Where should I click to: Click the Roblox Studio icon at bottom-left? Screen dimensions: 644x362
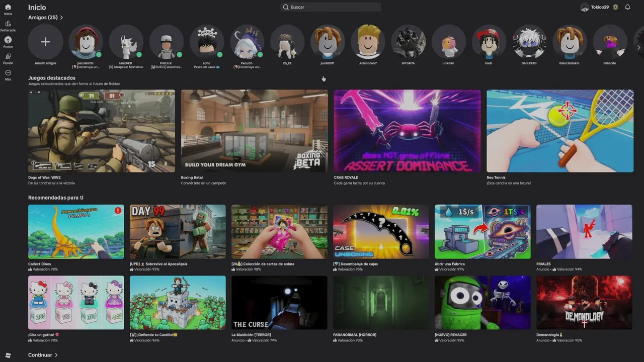tap(8, 355)
